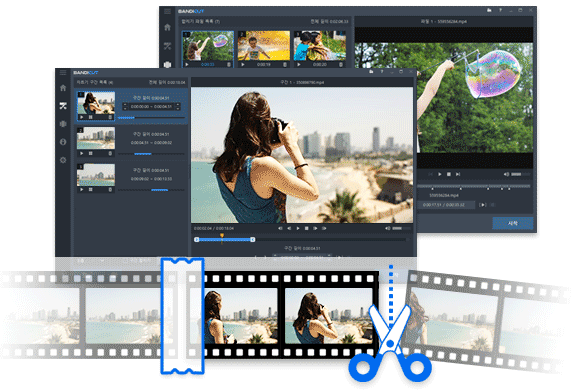The height and width of the screenshot is (390, 580).
Task: Select the scissors Cut mode sidebar icon
Action: pyautogui.click(x=63, y=106)
